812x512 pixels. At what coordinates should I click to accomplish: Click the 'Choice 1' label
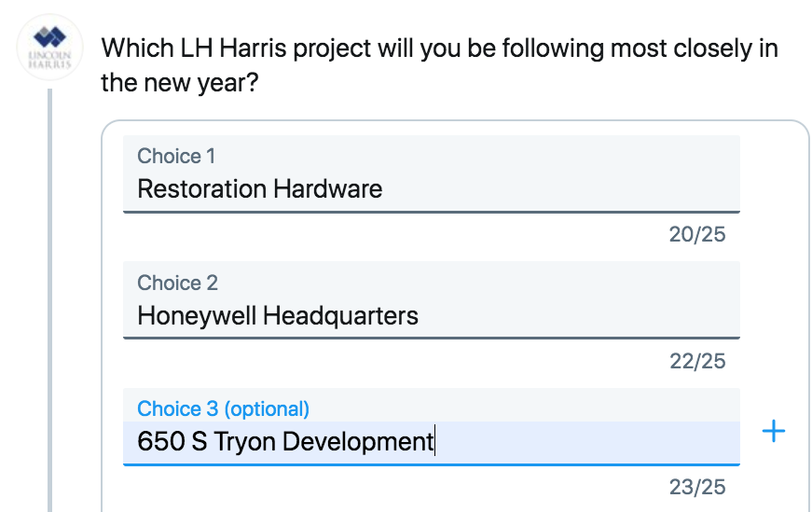click(176, 156)
